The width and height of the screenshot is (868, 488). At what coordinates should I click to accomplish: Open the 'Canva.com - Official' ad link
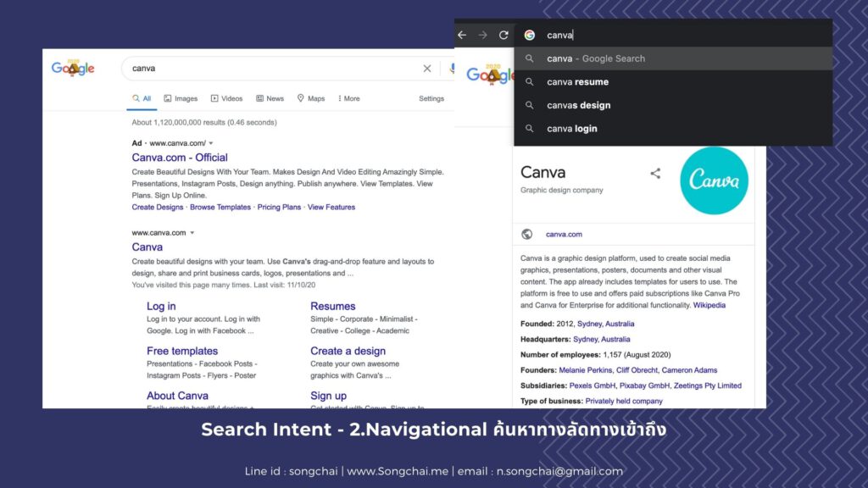pos(180,158)
